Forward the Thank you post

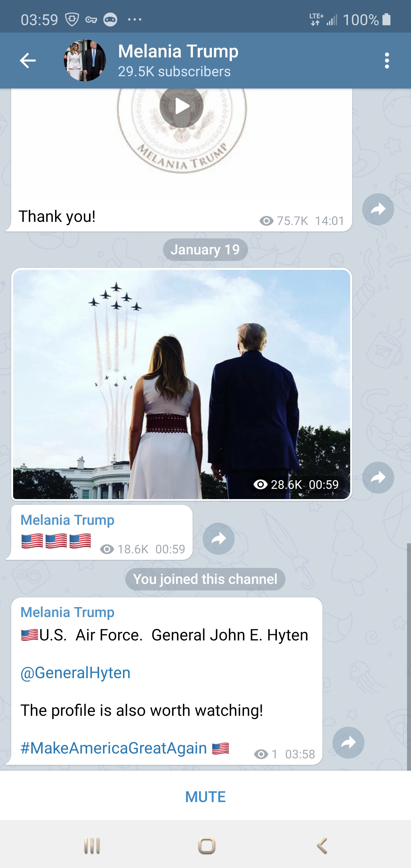click(378, 209)
